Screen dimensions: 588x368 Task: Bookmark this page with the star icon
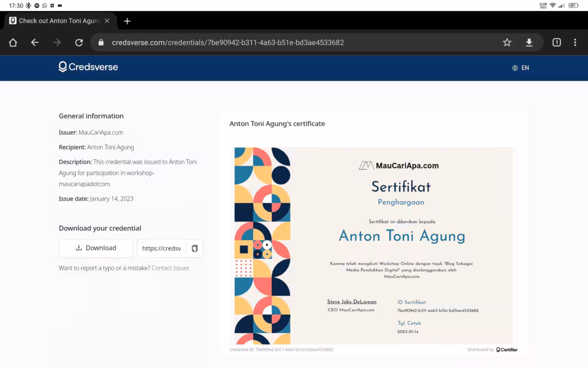click(x=507, y=43)
